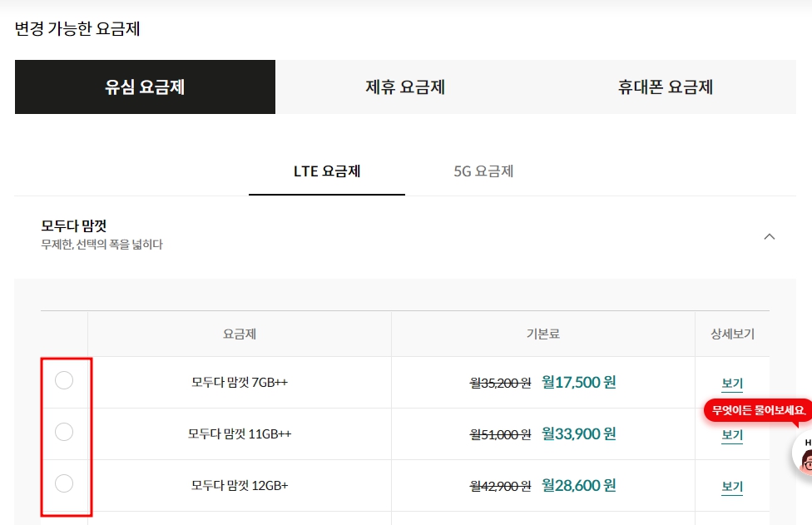Viewport: 812px width, 525px height.
Task: Collapse the 모두다 맘껏 plan section chevron
Action: click(769, 236)
